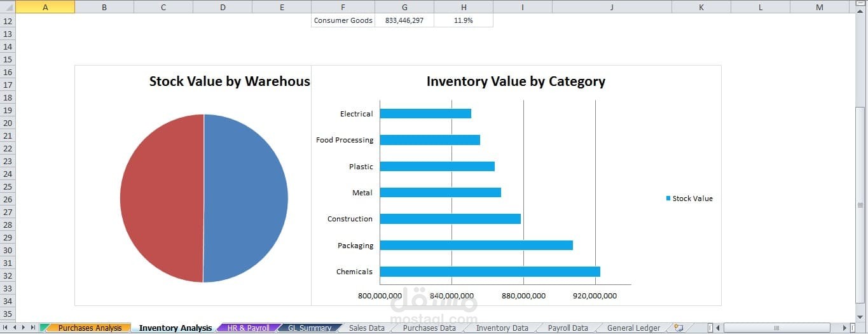
Task: Click the Stock Value legend entry
Action: [x=689, y=198]
